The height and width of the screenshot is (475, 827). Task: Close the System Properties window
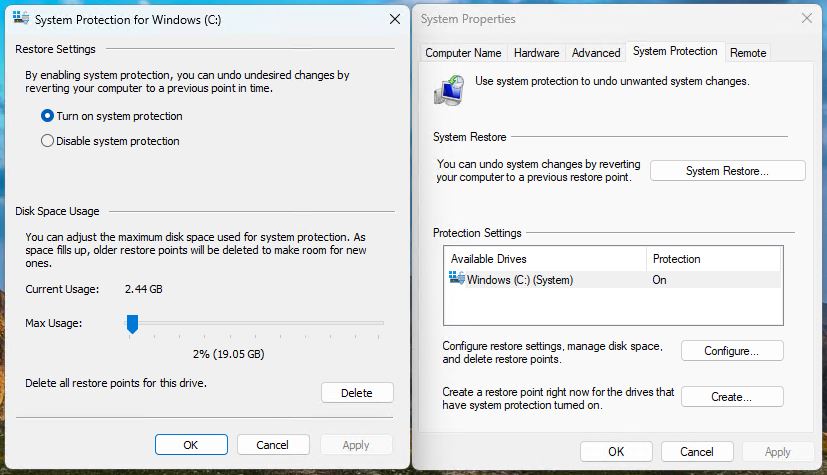pyautogui.click(x=806, y=18)
